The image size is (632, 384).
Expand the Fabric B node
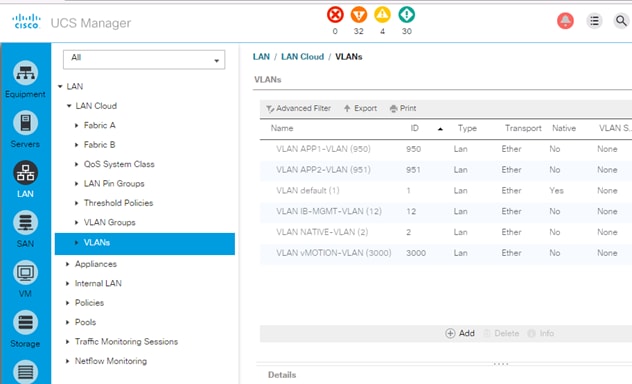click(77, 145)
